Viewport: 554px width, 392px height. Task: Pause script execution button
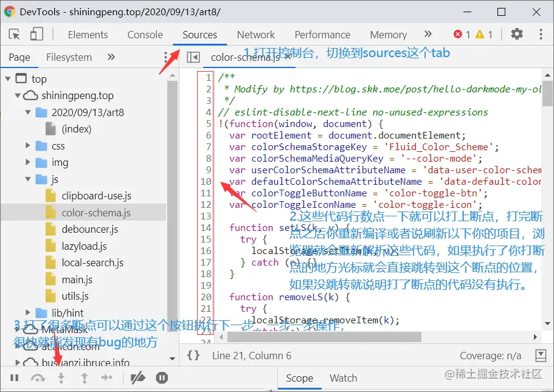[x=15, y=378]
